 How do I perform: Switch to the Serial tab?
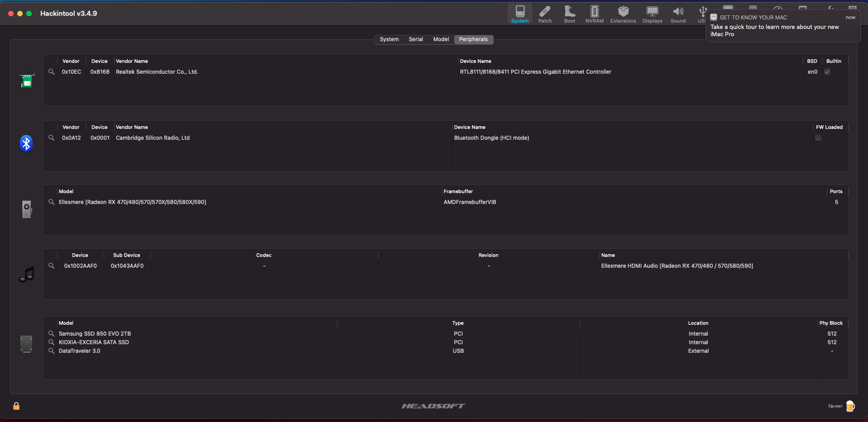click(415, 39)
